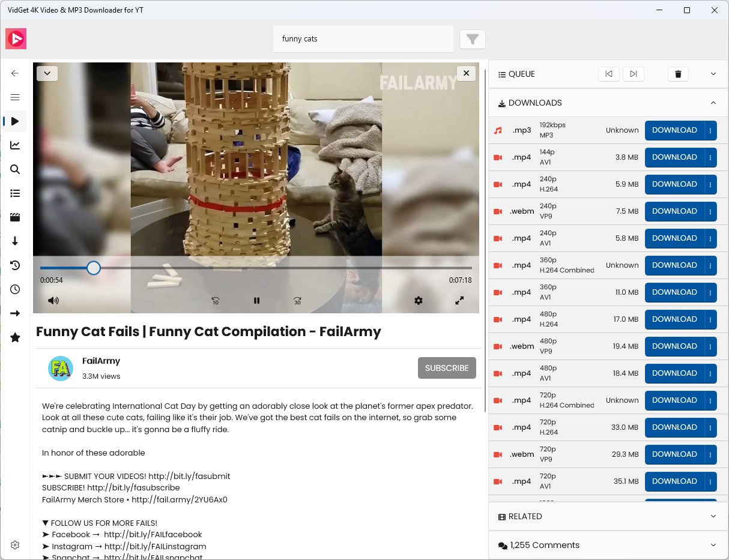Click the video progress slider handle

click(93, 268)
